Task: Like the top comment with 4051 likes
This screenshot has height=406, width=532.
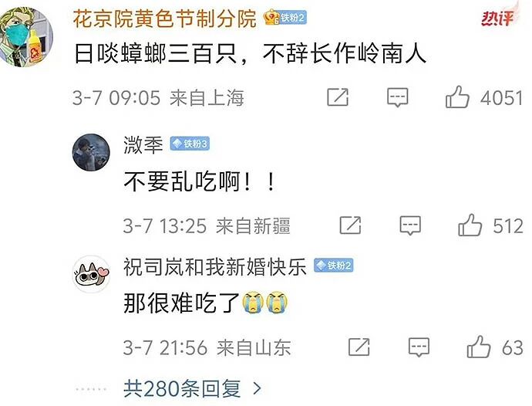Action: coord(457,96)
